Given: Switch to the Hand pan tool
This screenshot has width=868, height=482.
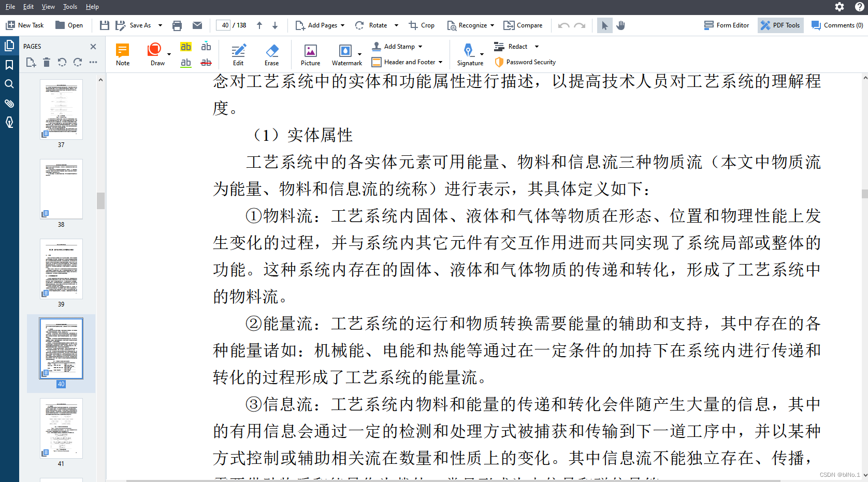Looking at the screenshot, I should pos(620,25).
